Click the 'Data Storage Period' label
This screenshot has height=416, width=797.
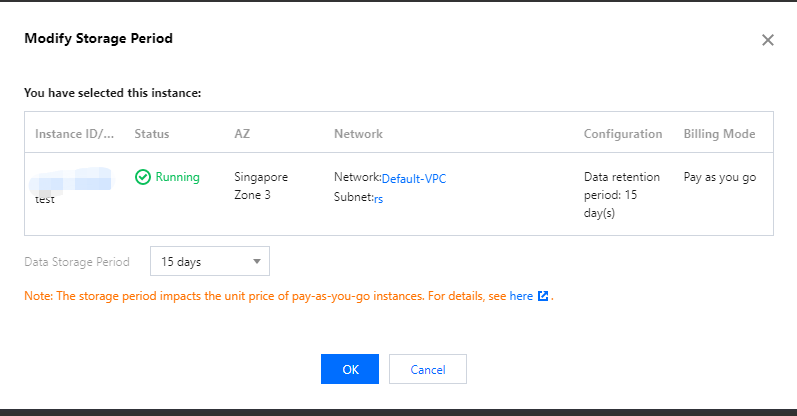[77, 262]
